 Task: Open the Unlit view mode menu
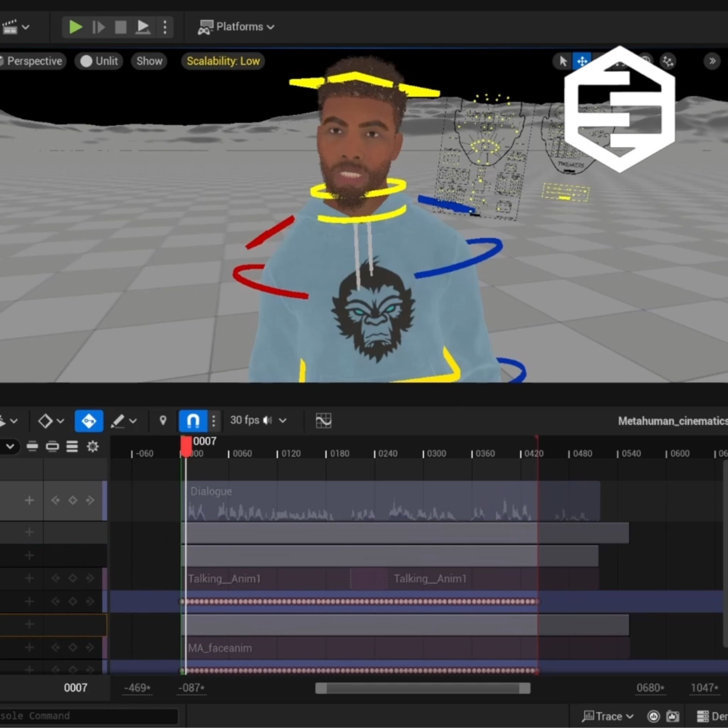click(99, 61)
